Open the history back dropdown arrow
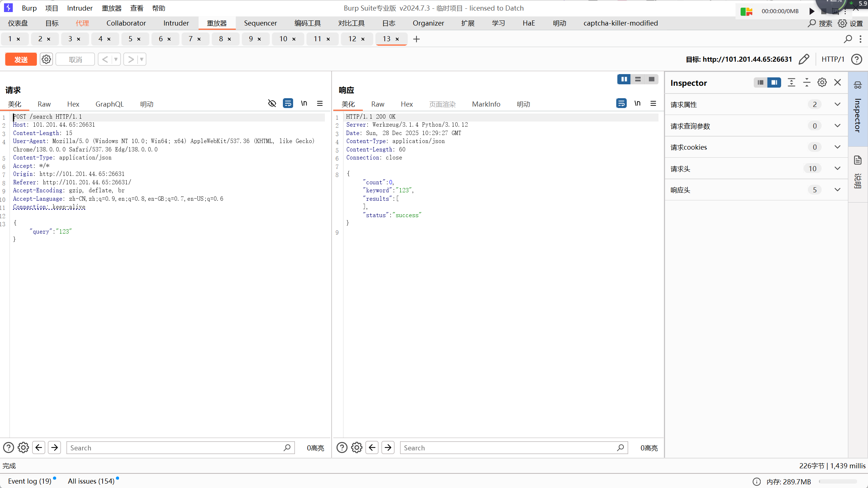868x488 pixels. coord(116,59)
